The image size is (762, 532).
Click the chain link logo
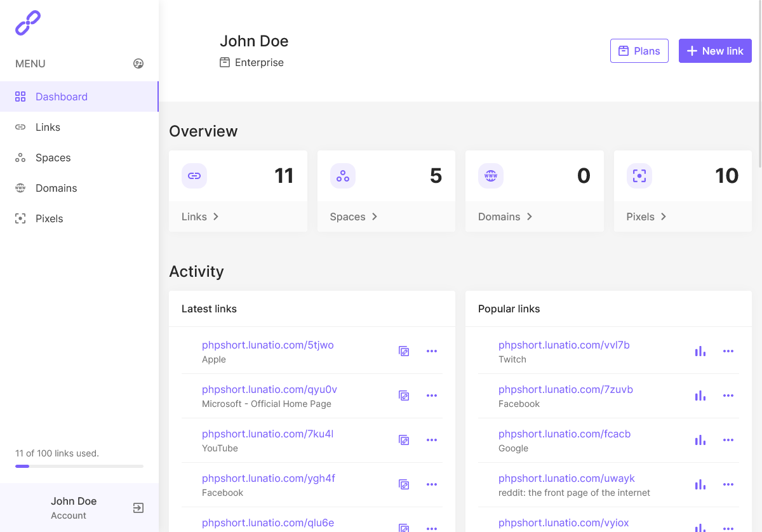point(28,23)
